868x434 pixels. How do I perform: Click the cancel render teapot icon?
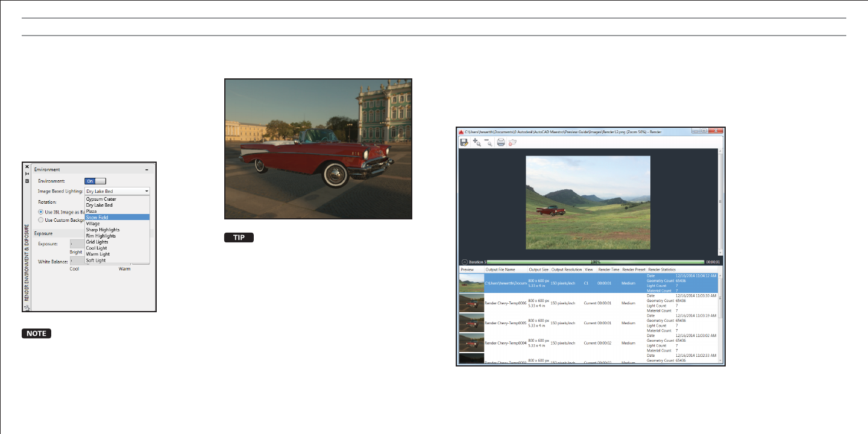513,142
